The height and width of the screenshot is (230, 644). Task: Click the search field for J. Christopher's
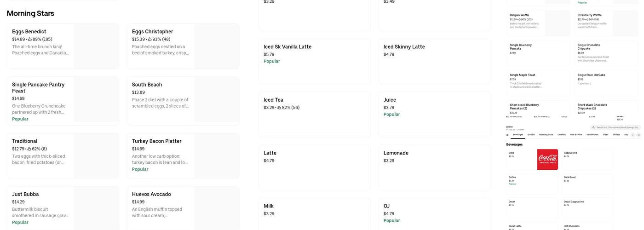pos(616,127)
